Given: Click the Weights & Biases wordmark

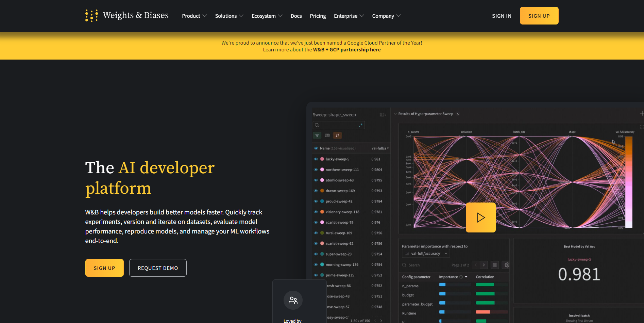Looking at the screenshot, I should pos(136,15).
